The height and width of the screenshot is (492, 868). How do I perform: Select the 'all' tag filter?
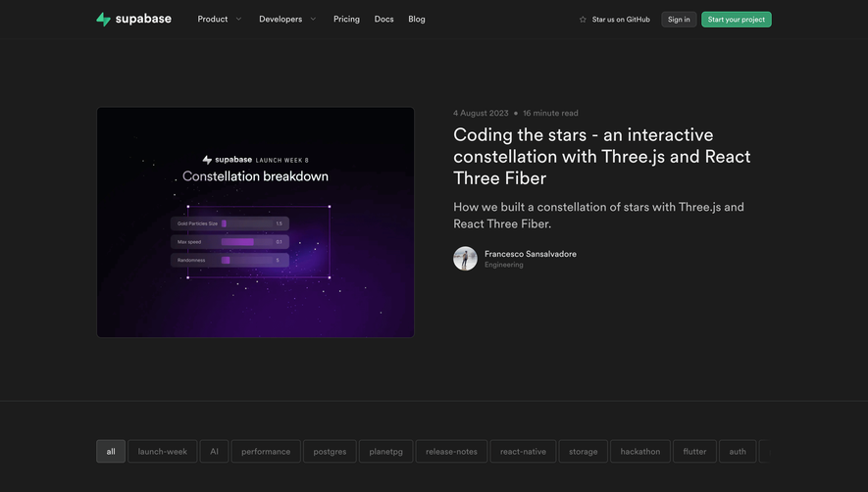(x=111, y=451)
